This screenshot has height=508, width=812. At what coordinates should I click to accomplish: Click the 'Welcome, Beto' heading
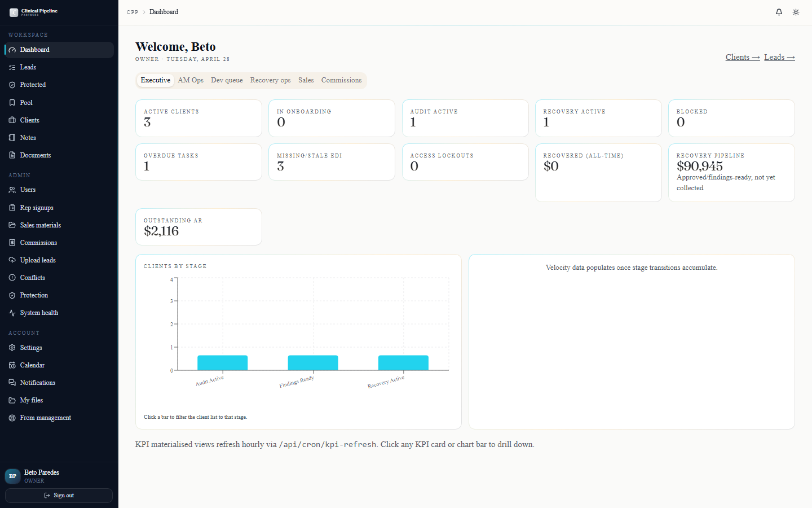click(x=175, y=46)
